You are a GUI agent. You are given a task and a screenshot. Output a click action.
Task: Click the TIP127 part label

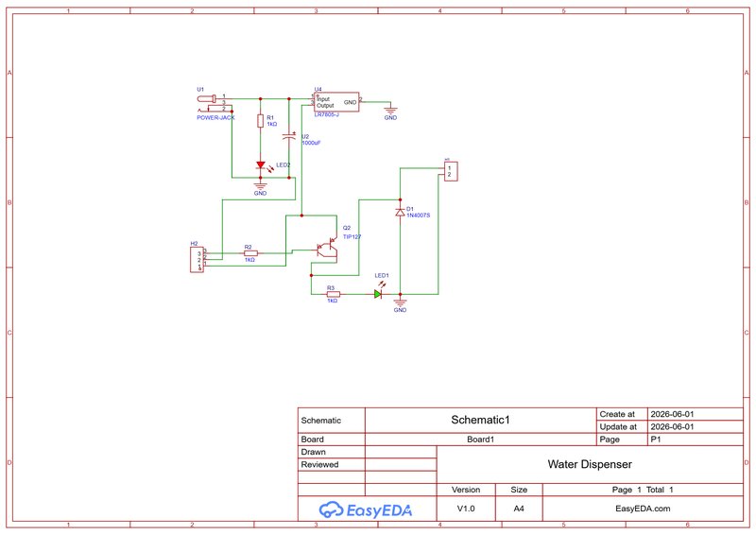pos(352,237)
